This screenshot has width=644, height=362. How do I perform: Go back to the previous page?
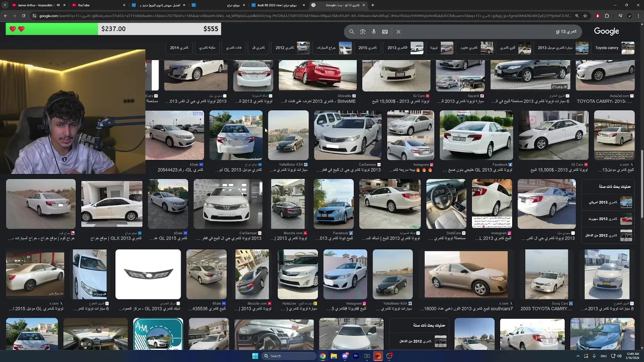pos(5,16)
